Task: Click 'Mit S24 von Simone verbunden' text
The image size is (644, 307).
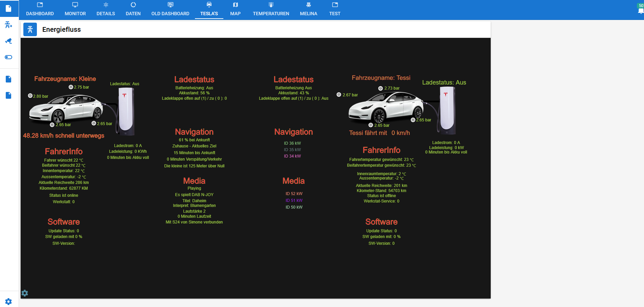Action: click(194, 222)
